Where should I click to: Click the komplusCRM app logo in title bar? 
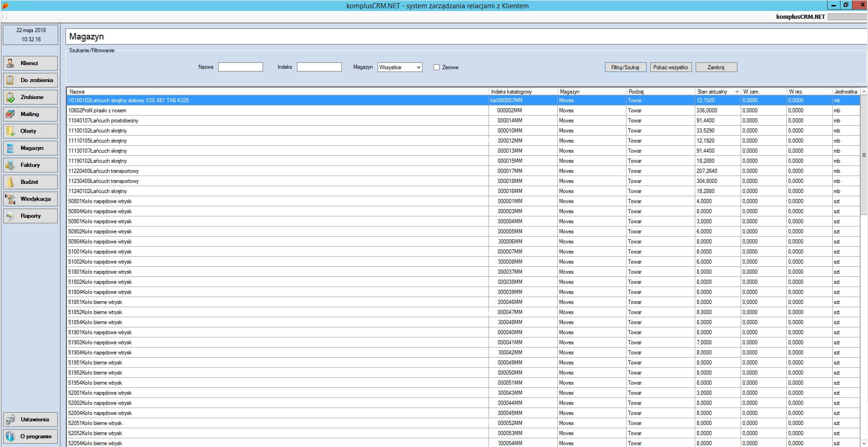click(x=5, y=6)
